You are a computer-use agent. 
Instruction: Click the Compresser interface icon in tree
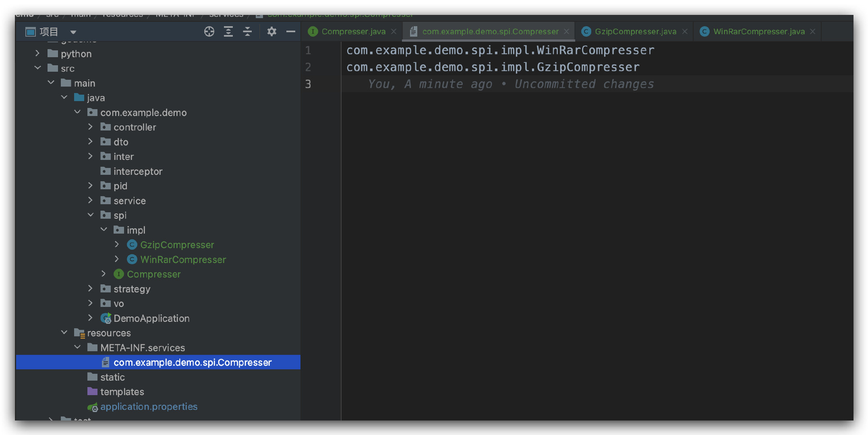[x=118, y=274]
